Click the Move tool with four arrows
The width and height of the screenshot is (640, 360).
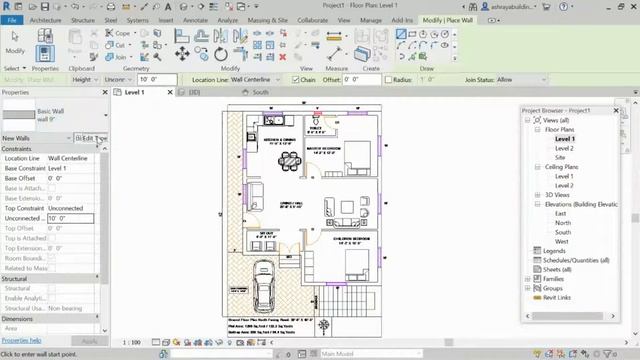(x=182, y=53)
